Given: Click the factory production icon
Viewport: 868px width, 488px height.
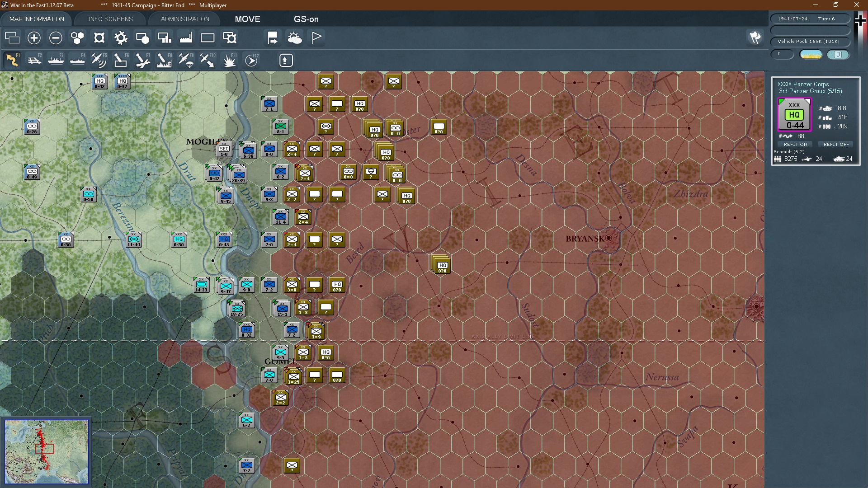Looking at the screenshot, I should 186,38.
